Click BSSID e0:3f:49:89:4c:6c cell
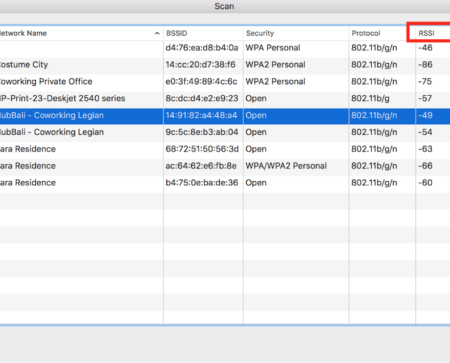The width and height of the screenshot is (450, 363). pyautogui.click(x=201, y=82)
